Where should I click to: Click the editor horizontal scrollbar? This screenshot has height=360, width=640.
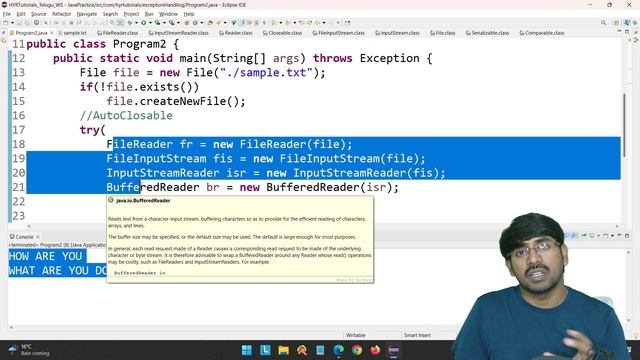pos(322,226)
